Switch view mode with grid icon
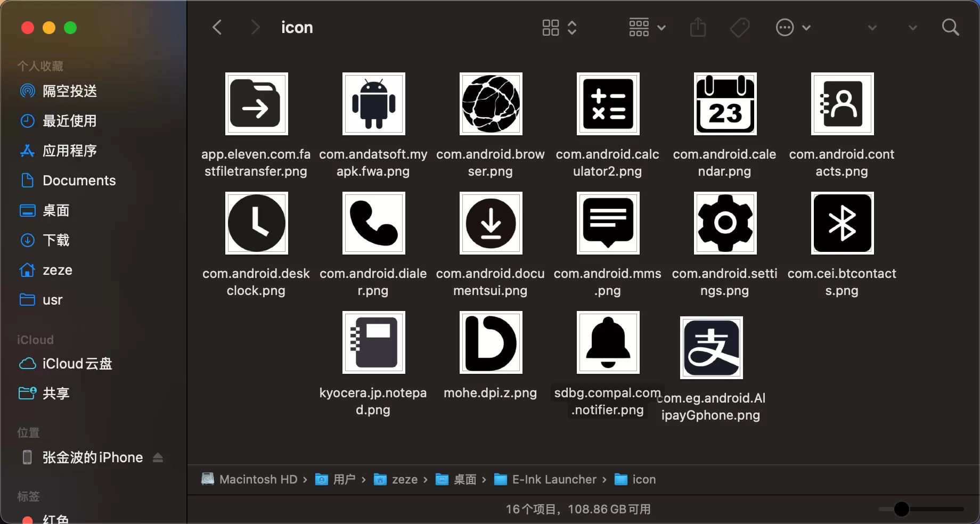The width and height of the screenshot is (980, 524). pyautogui.click(x=559, y=27)
